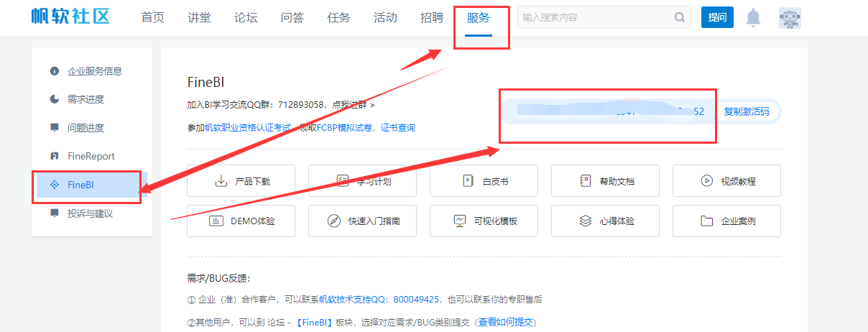
Task: Click icon beside 投诉与建议
Action: click(x=55, y=213)
